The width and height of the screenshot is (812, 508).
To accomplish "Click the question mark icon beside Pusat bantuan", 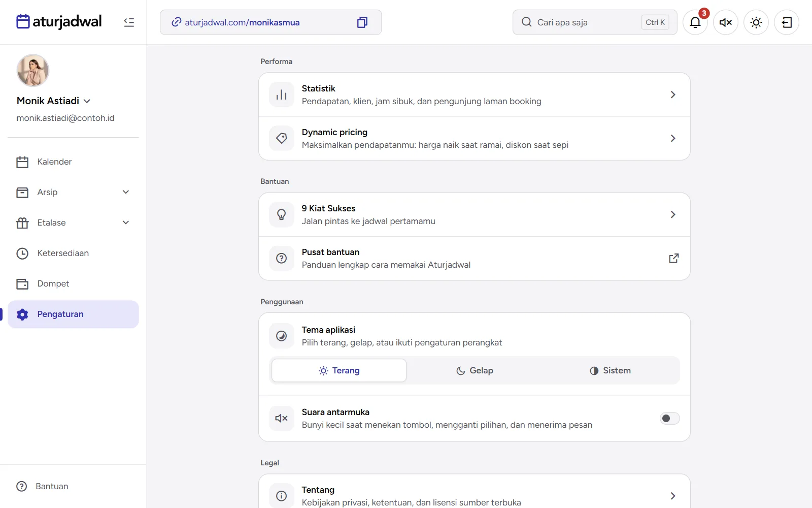I will tap(282, 258).
